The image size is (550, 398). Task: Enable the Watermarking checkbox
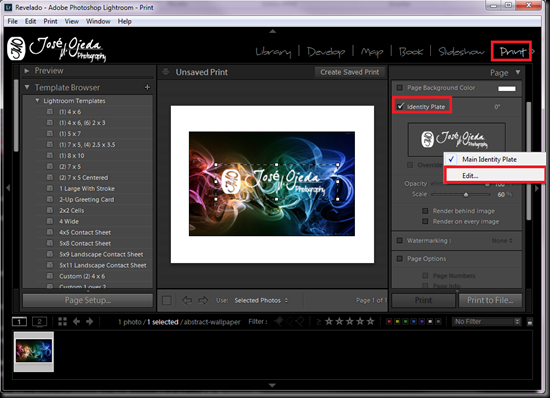399,241
